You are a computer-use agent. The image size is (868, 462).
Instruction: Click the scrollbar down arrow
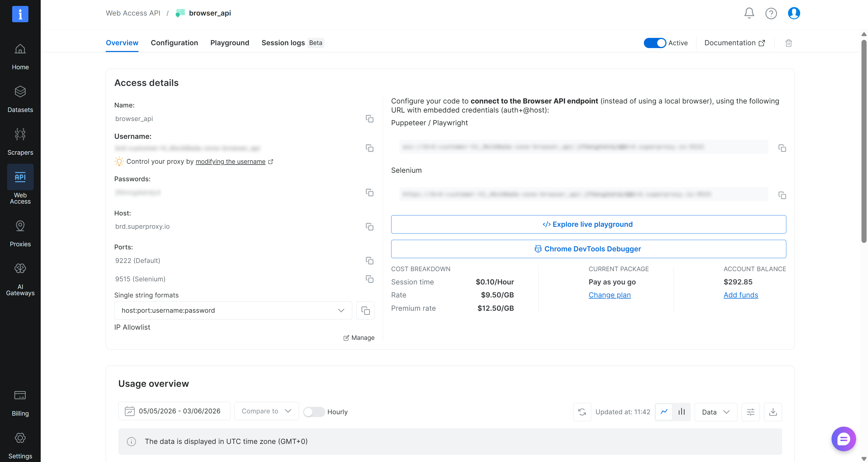864,459
